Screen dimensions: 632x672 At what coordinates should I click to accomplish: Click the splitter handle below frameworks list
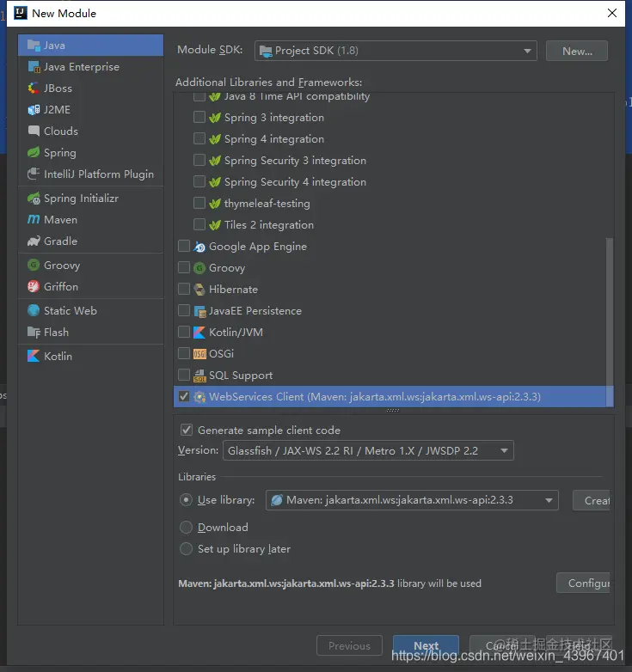393,411
